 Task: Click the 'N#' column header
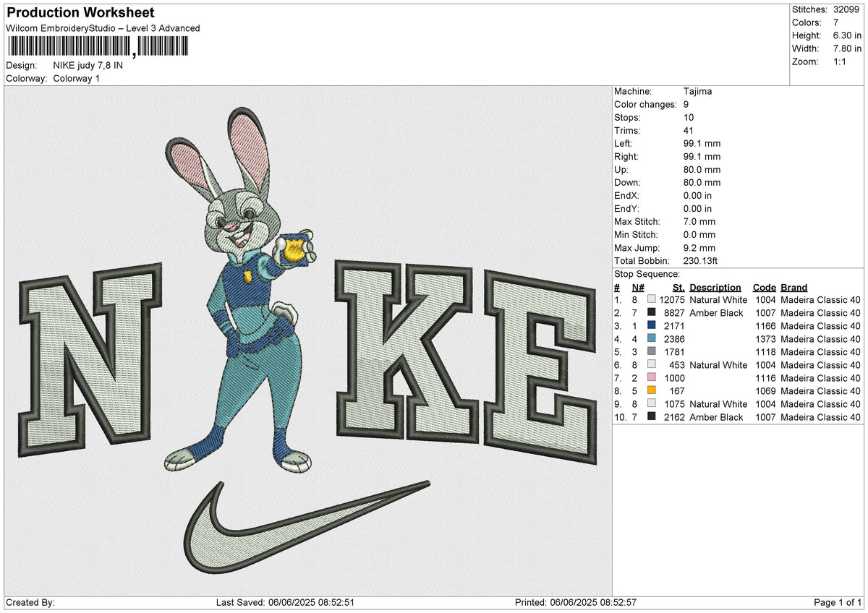(637, 288)
